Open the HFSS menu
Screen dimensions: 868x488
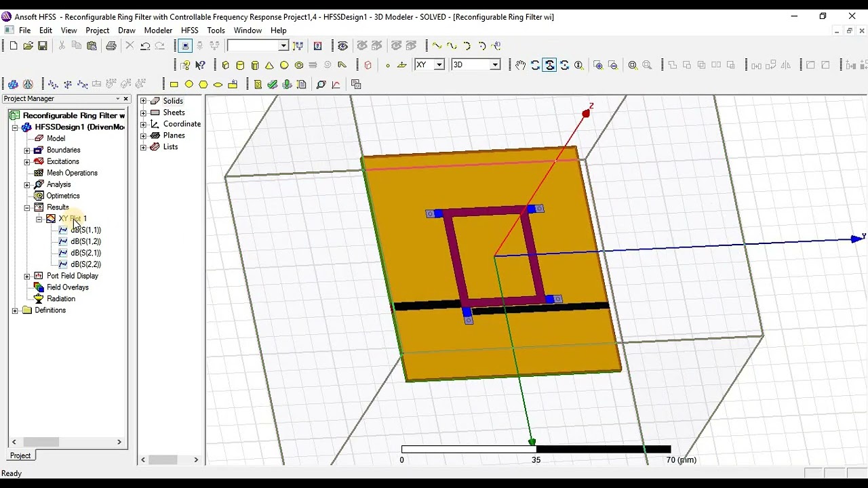tap(190, 30)
